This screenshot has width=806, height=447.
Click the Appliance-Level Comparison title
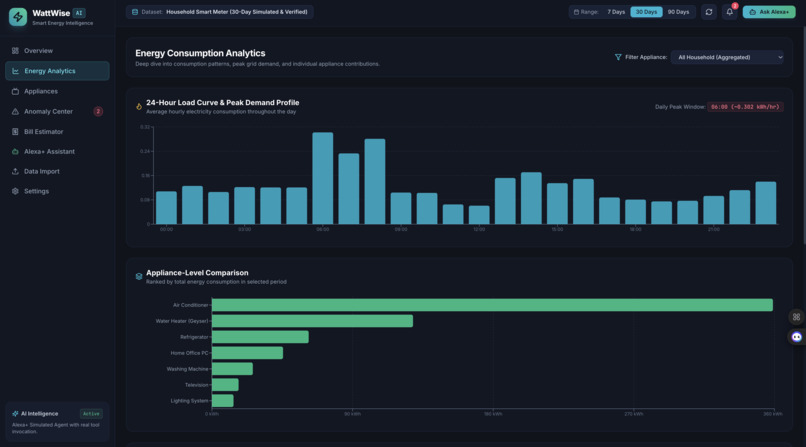(197, 273)
